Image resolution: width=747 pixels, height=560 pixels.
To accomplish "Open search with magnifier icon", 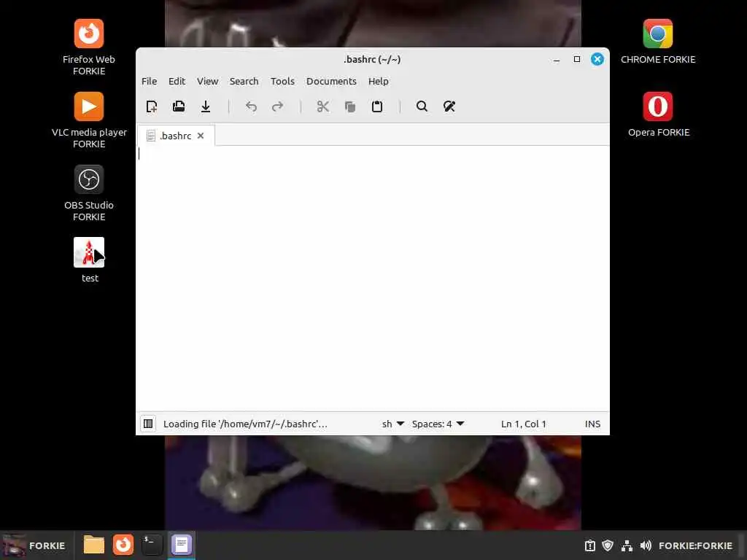I will (x=422, y=106).
